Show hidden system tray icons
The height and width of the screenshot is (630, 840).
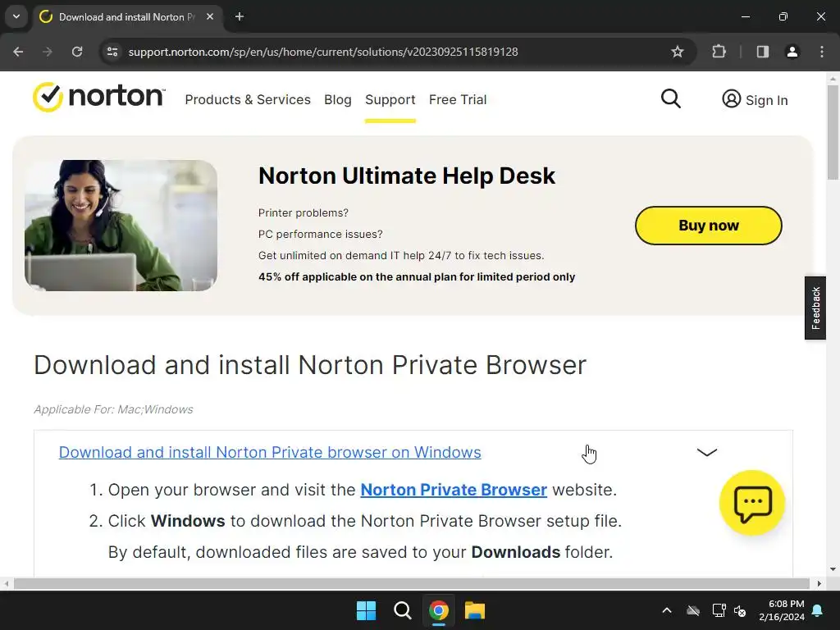[x=667, y=610]
